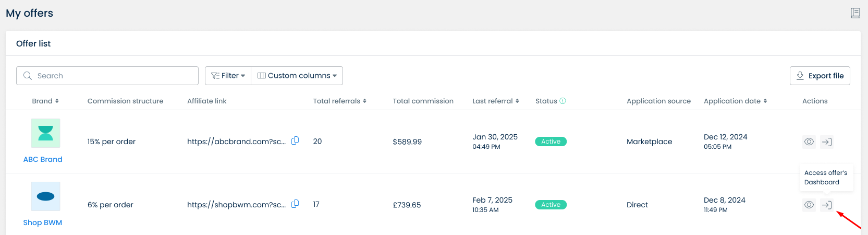Expand the Custom columns dropdown
This screenshot has width=868, height=235.
pos(297,76)
